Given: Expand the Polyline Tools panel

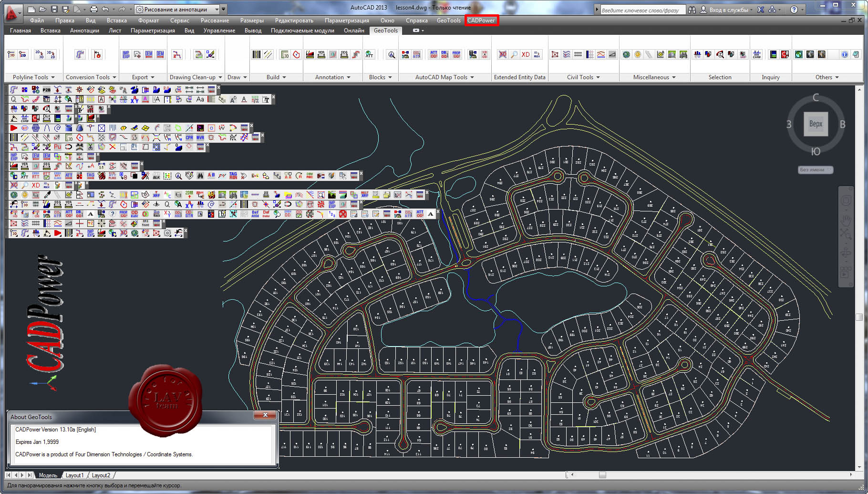Looking at the screenshot, I should [33, 77].
